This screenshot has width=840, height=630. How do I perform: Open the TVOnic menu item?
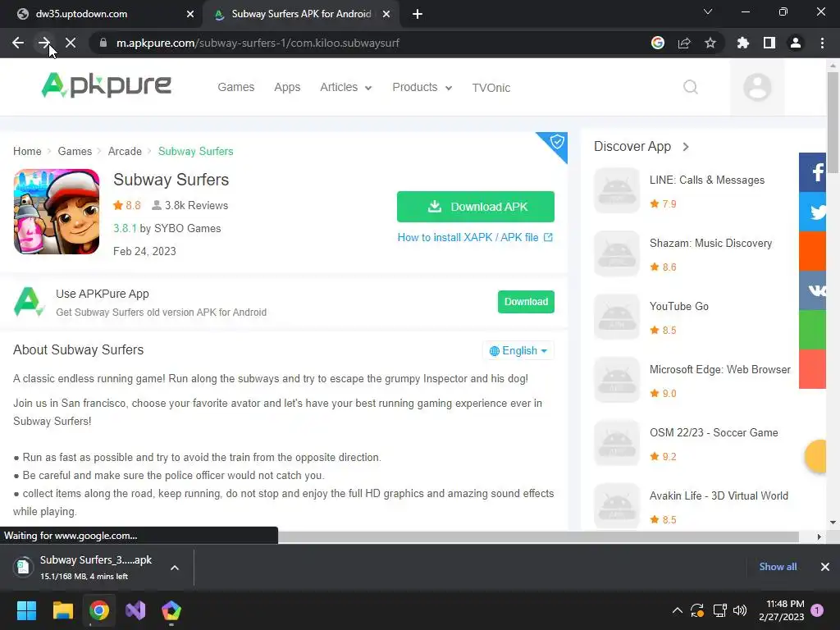491,87
